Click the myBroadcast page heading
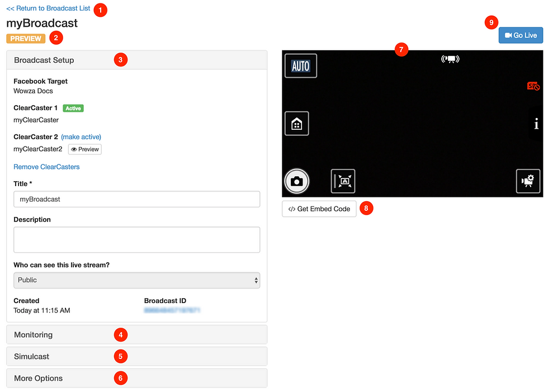This screenshot has height=392, width=548. pyautogui.click(x=42, y=23)
